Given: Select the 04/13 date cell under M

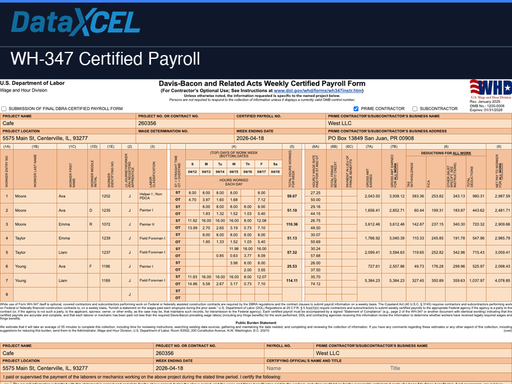Looking at the screenshot, I should (x=206, y=172).
